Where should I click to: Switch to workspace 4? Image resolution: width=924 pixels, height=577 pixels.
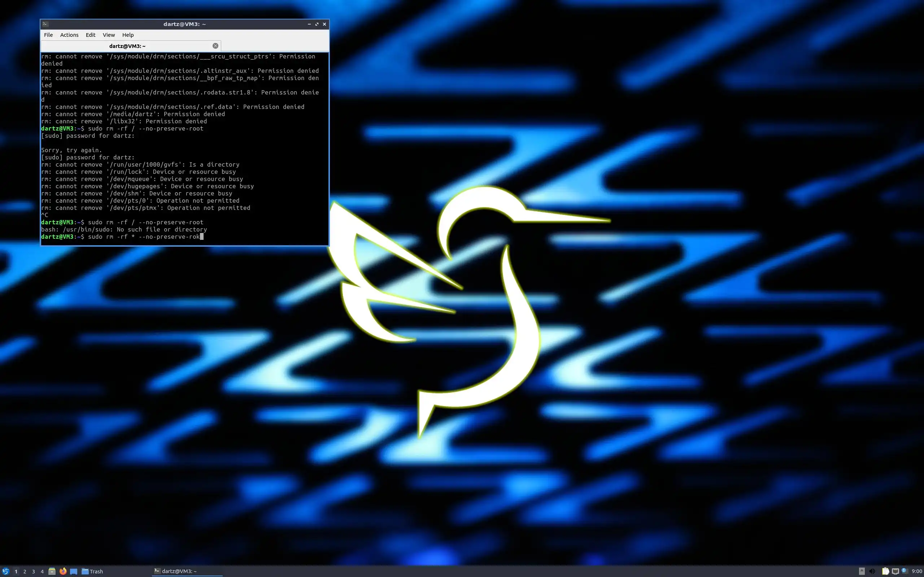click(x=42, y=571)
